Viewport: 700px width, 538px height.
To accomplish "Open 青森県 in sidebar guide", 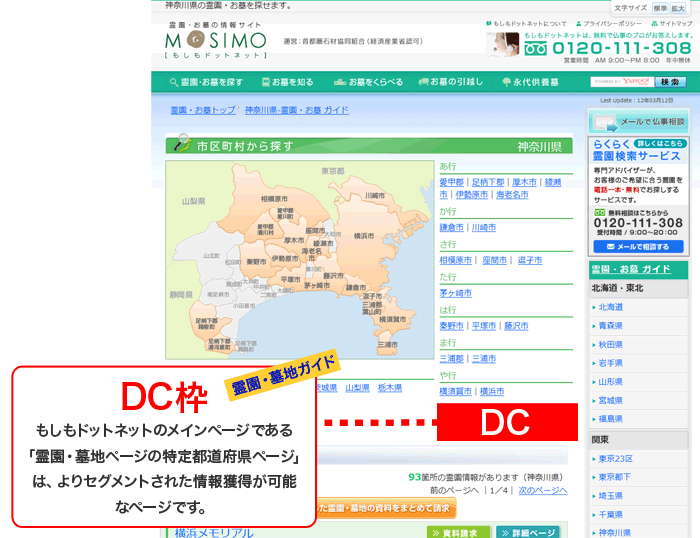I will pos(610,326).
